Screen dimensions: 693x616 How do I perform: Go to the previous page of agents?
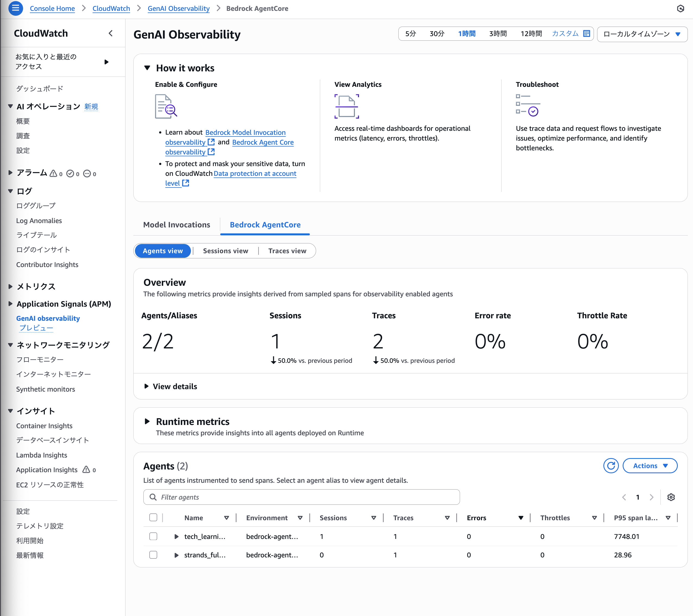pyautogui.click(x=624, y=497)
